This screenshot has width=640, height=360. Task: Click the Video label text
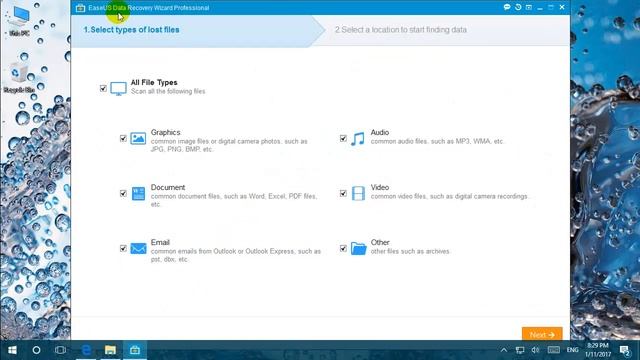[380, 187]
